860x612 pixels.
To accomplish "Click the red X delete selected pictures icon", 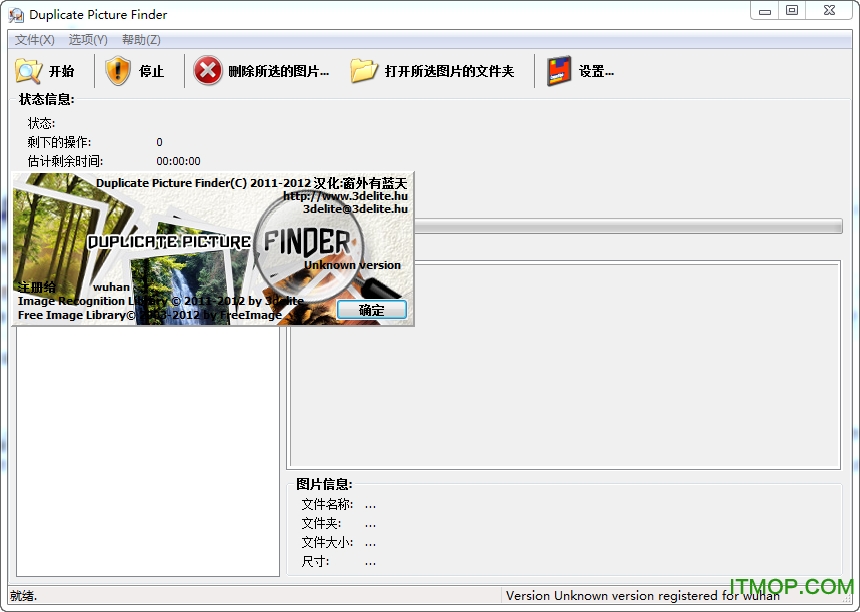I will (208, 71).
